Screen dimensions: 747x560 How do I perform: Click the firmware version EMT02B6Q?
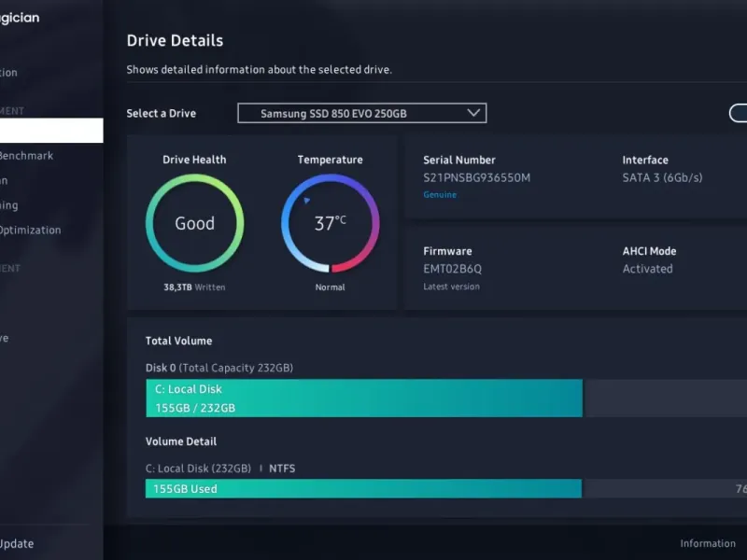coord(452,269)
